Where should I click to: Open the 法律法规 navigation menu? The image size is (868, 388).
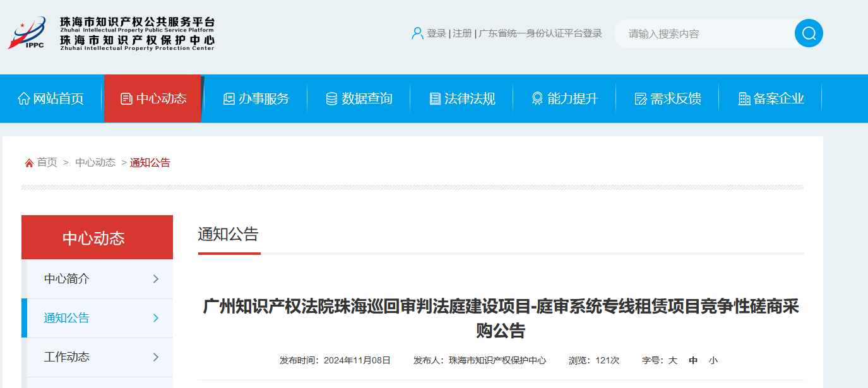tap(461, 99)
